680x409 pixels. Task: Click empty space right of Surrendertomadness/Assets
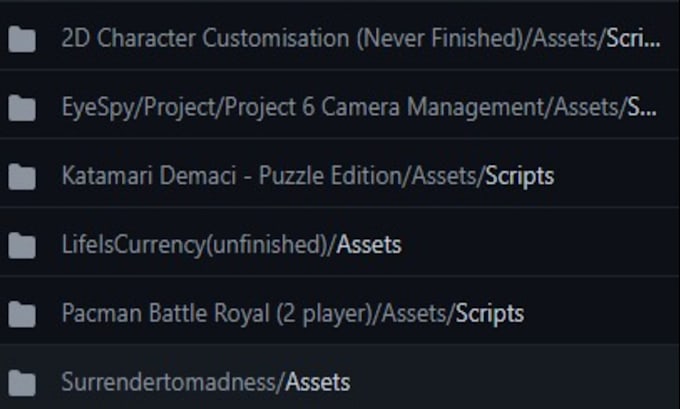[520, 382]
